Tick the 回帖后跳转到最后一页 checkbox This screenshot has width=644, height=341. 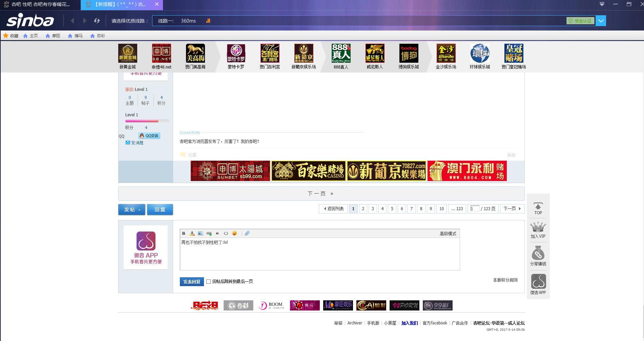(209, 281)
